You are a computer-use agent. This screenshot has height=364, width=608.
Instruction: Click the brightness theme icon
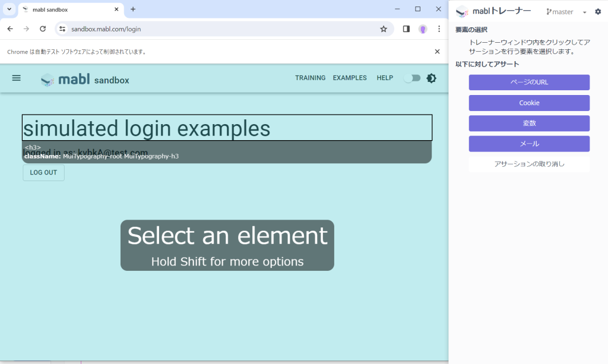(431, 78)
